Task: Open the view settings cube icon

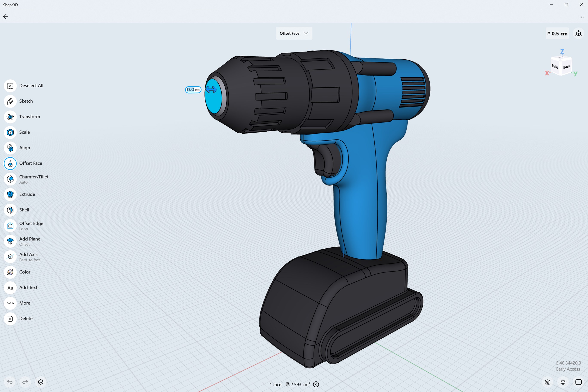Action: [x=579, y=33]
